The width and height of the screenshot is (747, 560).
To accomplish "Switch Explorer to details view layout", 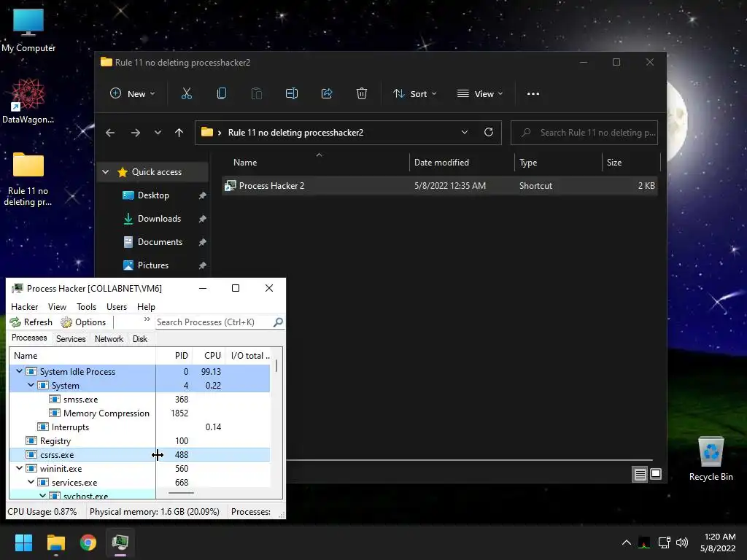I will click(x=640, y=474).
